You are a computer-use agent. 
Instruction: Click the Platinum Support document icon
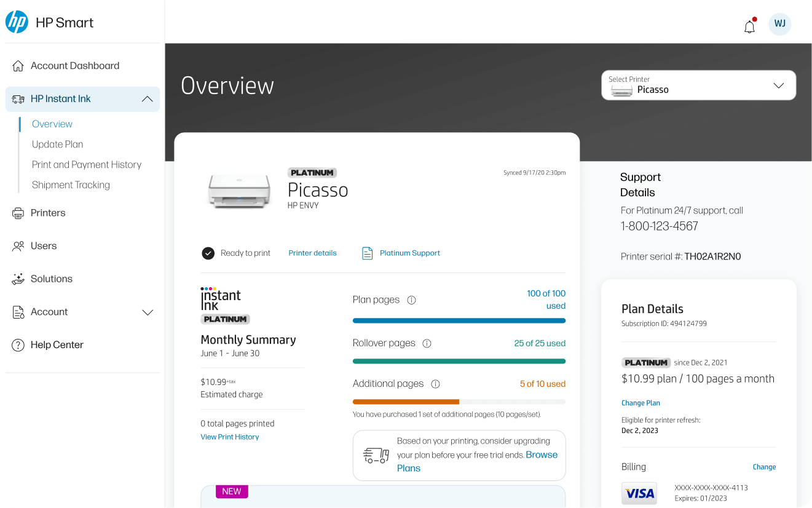coord(367,253)
